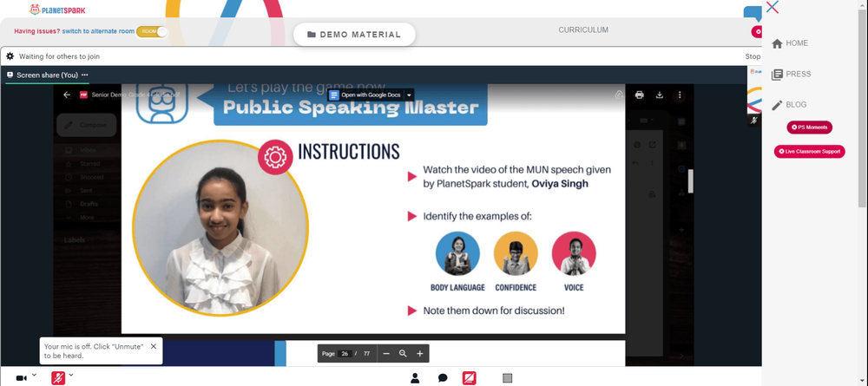Stop screen sharing with red button
Viewport: 868px width, 386px height.
point(470,377)
